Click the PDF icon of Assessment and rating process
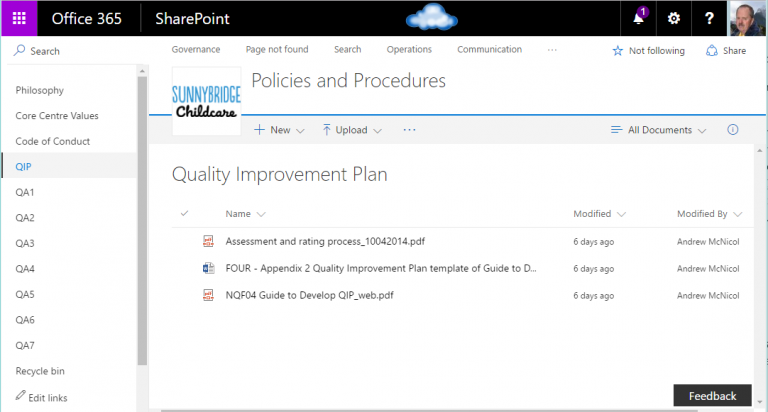The width and height of the screenshot is (768, 412). click(209, 241)
